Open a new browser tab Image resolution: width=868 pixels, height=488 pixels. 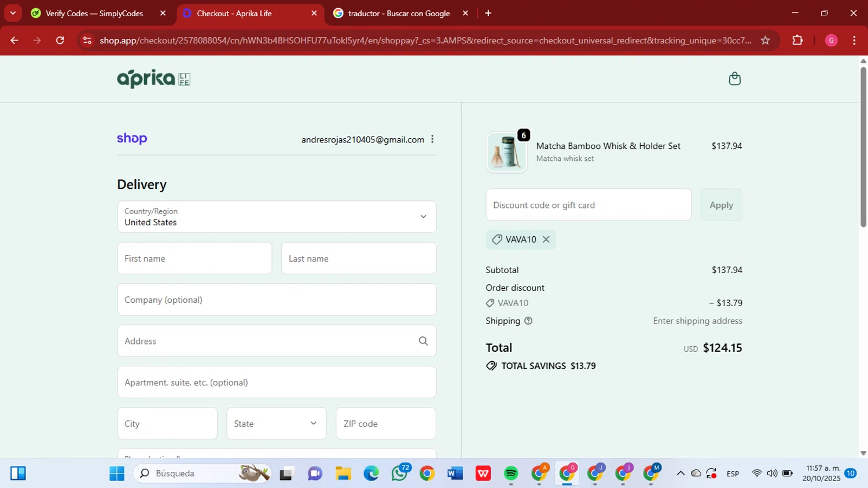click(488, 13)
